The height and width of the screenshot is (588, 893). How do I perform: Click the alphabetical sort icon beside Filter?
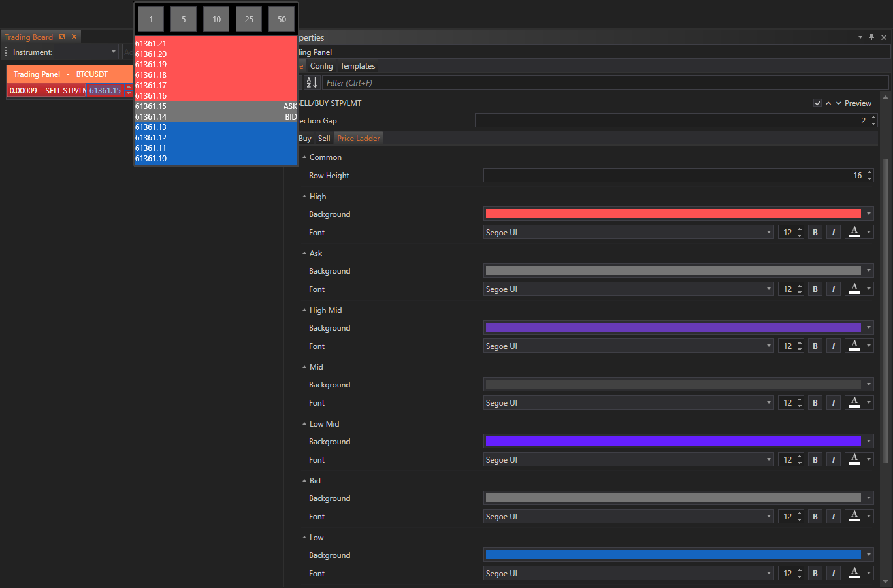tap(312, 82)
